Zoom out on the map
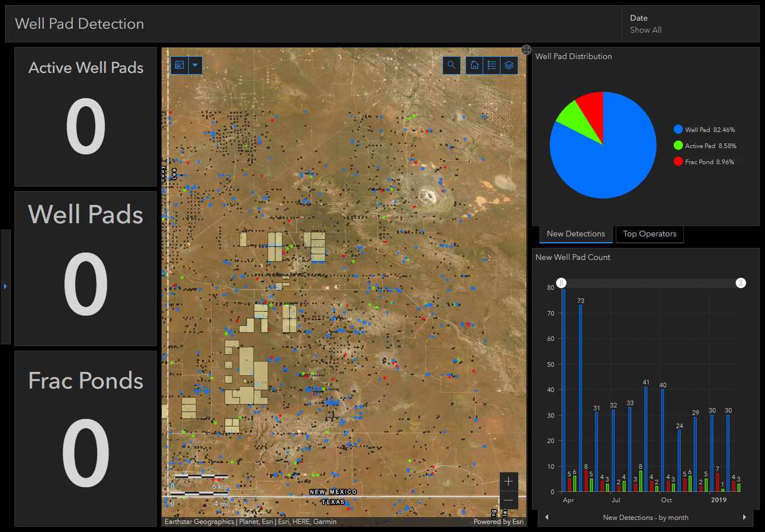The width and height of the screenshot is (765, 532). coord(508,500)
